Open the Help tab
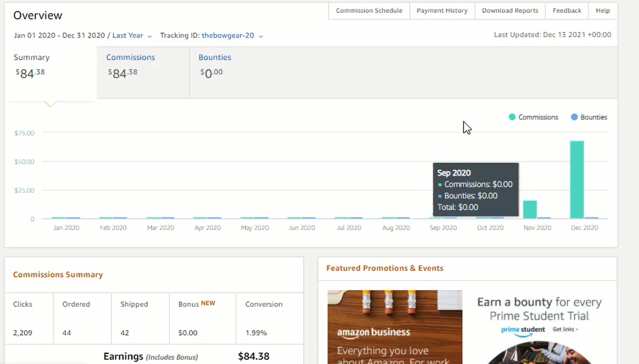 [603, 11]
